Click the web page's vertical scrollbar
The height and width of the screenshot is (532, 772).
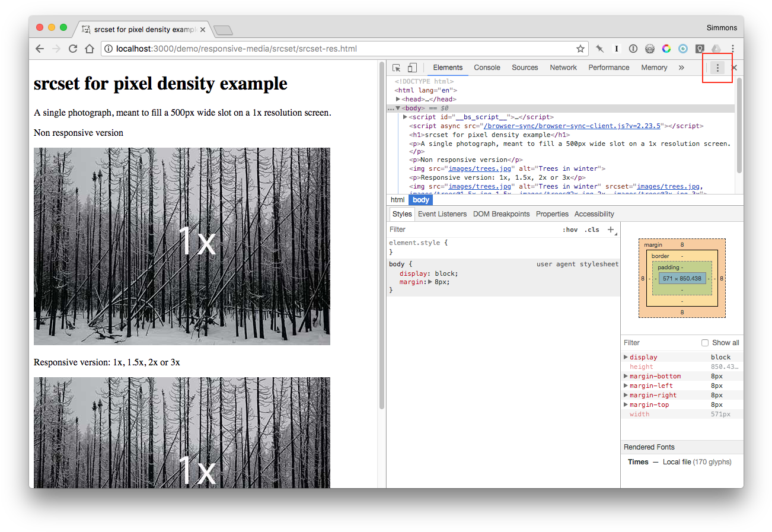[x=382, y=235]
